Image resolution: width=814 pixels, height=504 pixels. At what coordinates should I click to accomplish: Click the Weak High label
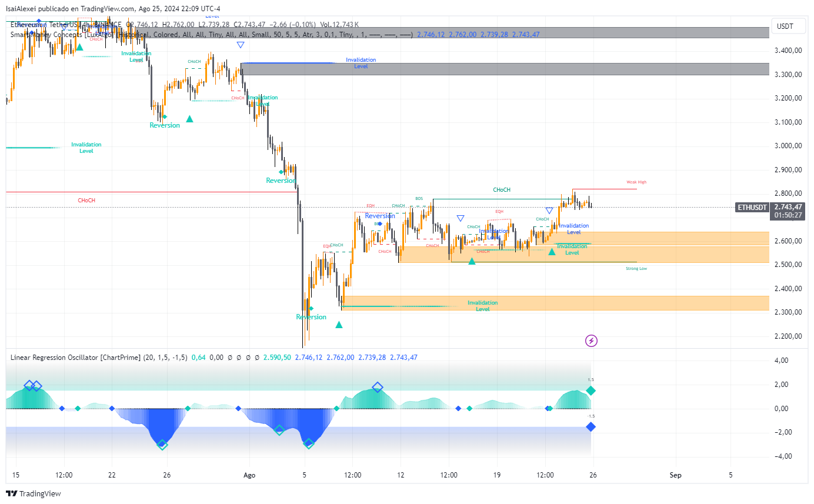636,182
